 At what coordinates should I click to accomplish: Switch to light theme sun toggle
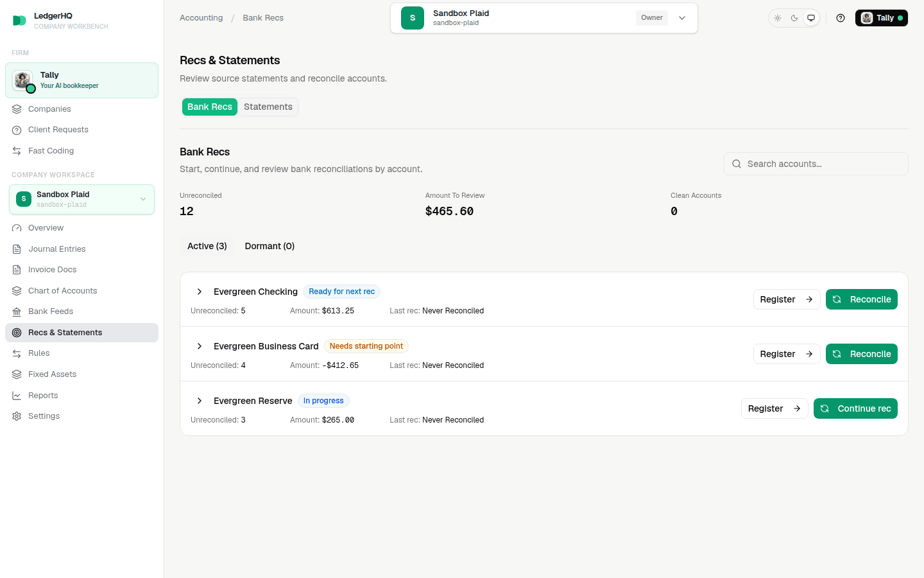[778, 18]
